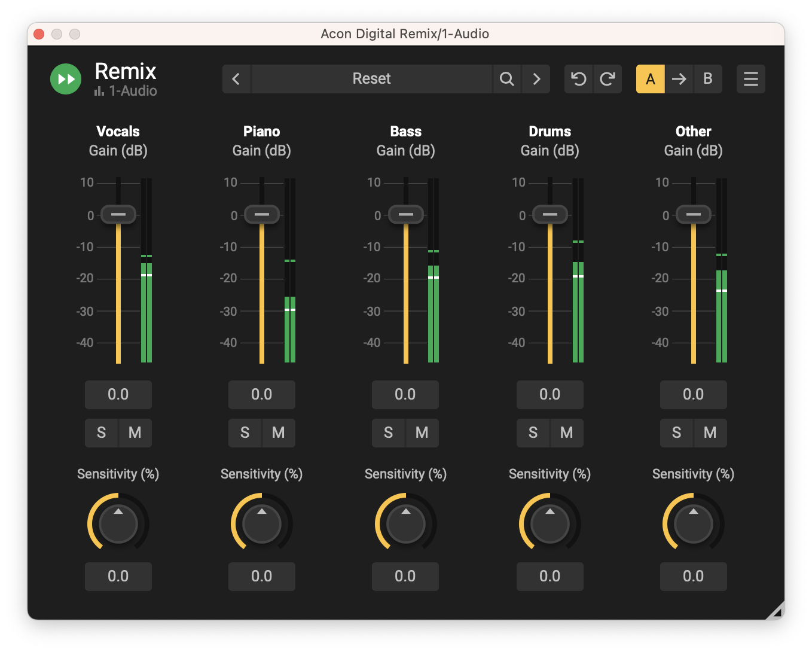Click the Other sensitivity knob
Image resolution: width=812 pixels, height=652 pixels.
pyautogui.click(x=693, y=524)
